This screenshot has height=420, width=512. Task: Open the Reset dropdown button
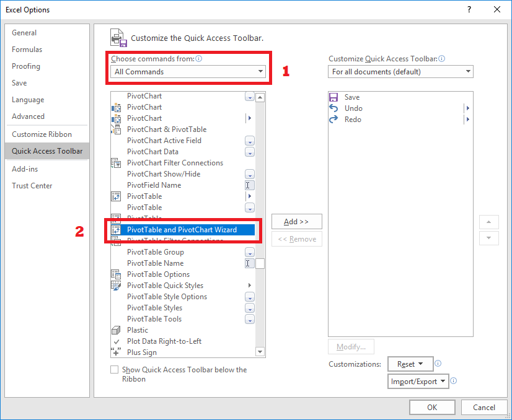tap(410, 364)
